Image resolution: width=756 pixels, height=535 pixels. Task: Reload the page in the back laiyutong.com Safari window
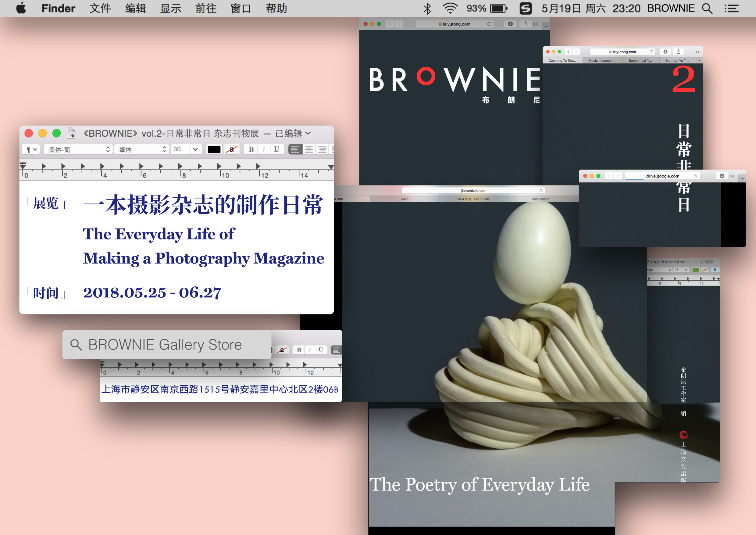pyautogui.click(x=489, y=24)
